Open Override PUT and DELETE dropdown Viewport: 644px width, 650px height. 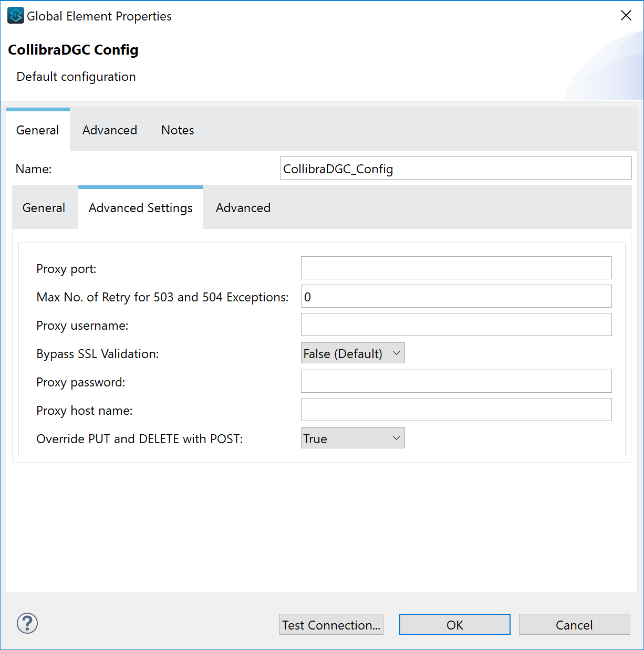click(353, 438)
